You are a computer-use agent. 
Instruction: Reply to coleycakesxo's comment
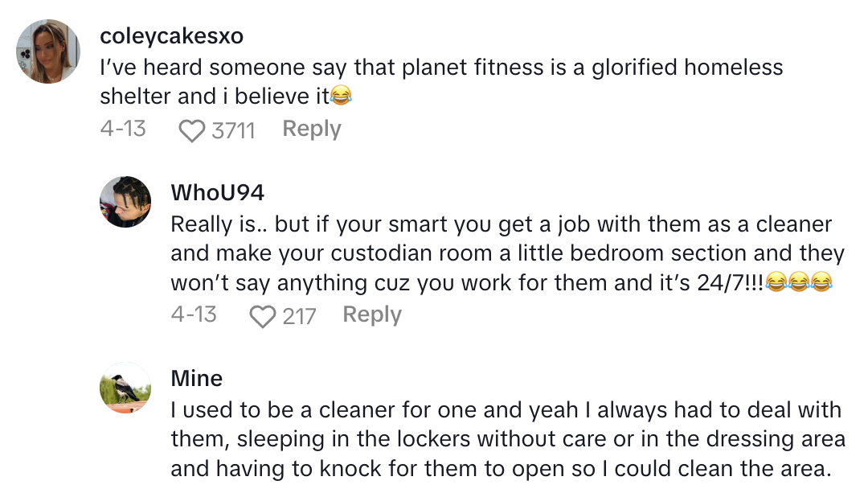[312, 129]
